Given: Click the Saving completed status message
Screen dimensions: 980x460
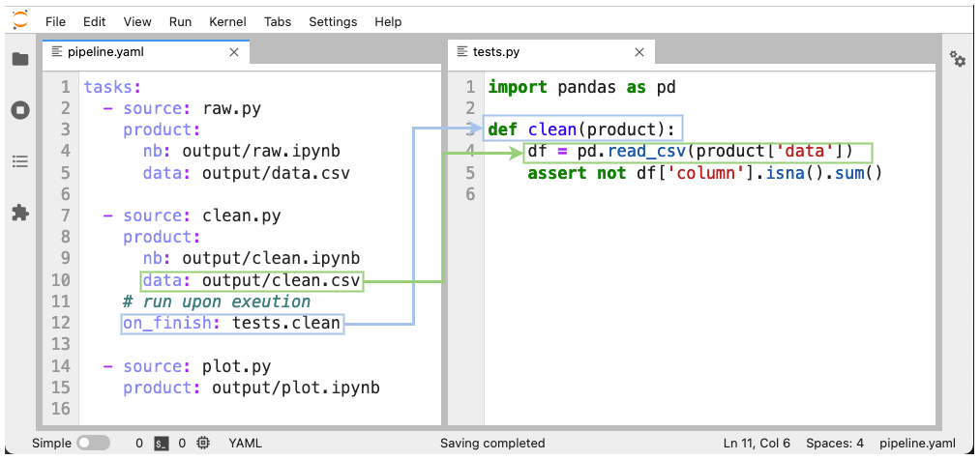Looking at the screenshot, I should coord(492,444).
